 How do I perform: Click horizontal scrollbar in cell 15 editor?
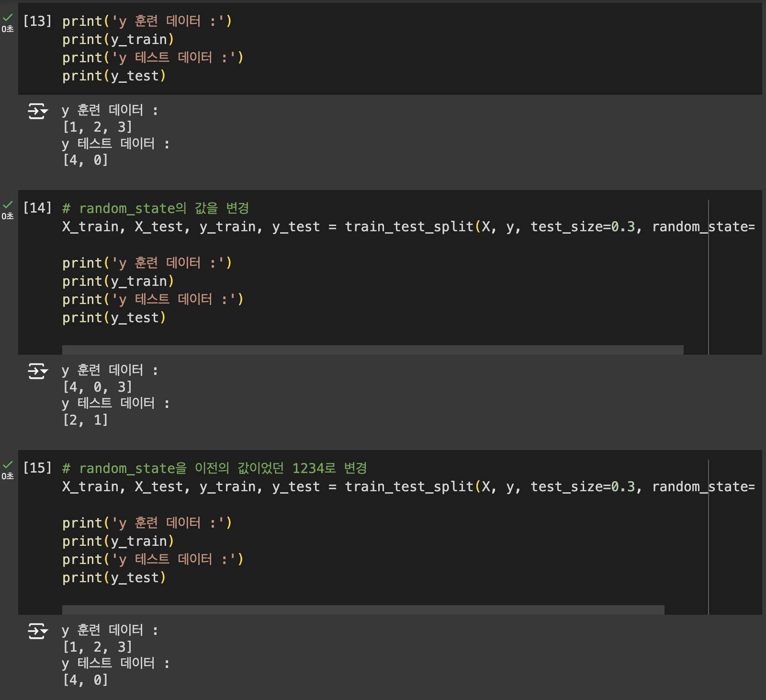363,610
